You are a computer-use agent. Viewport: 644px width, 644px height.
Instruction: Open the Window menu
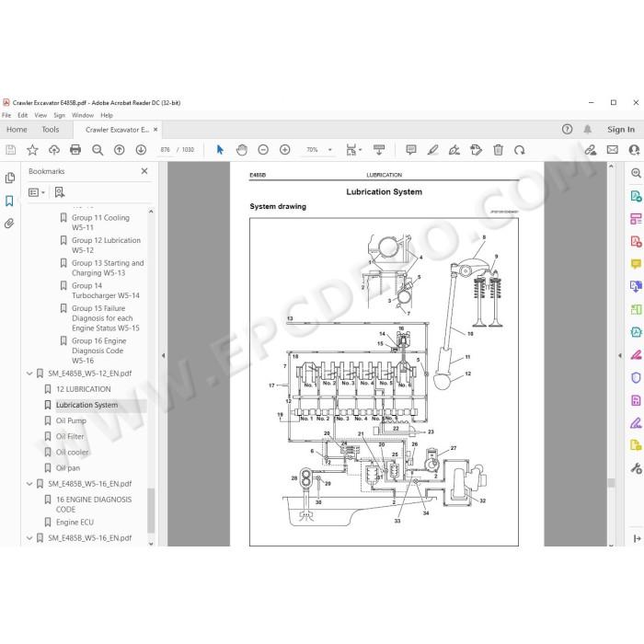coord(83,115)
